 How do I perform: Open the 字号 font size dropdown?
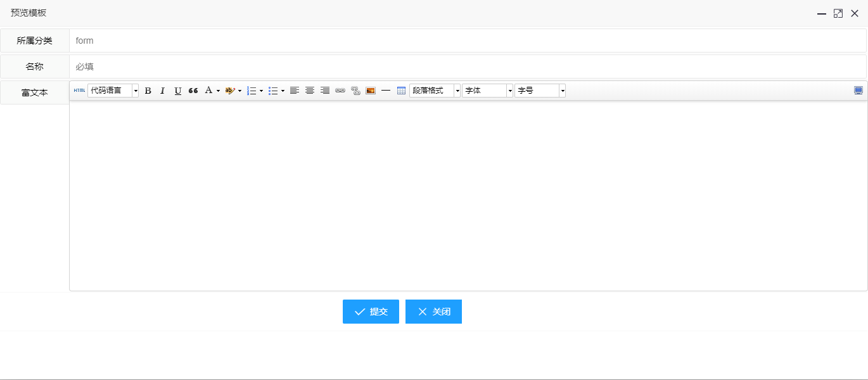click(540, 91)
